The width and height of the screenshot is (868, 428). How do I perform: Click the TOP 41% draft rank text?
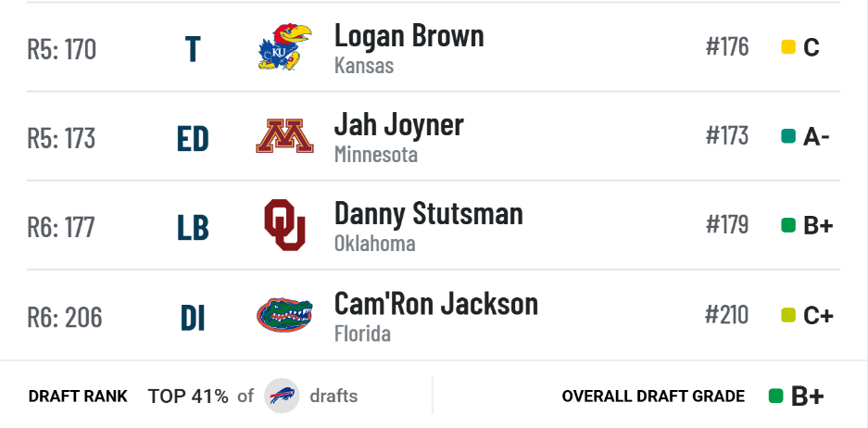[188, 396]
